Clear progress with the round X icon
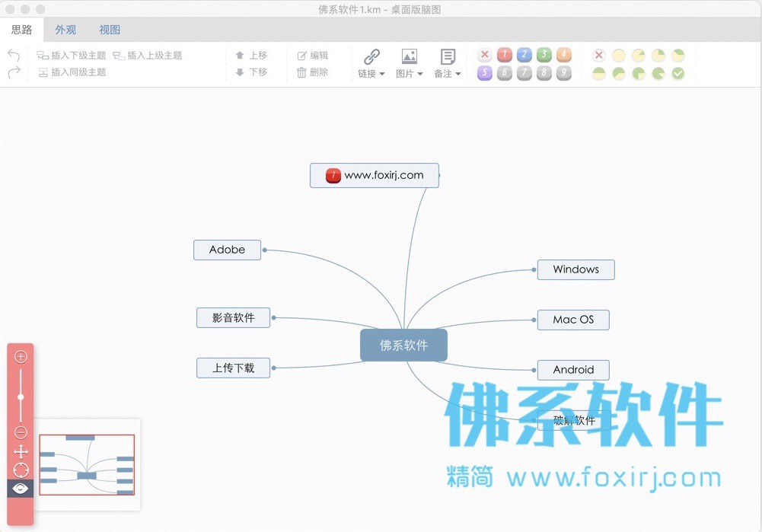Image resolution: width=762 pixels, height=532 pixels. tap(598, 55)
